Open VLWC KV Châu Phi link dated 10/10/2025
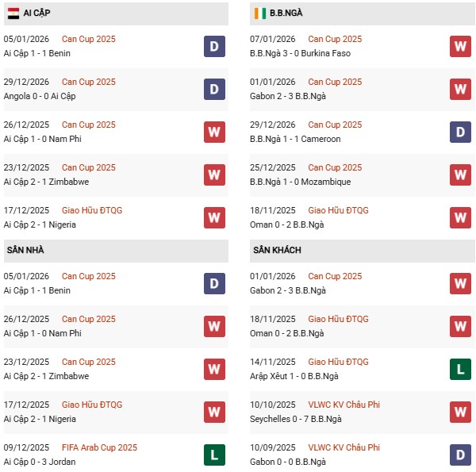Viewport: 476px width, 472px height. [344, 405]
